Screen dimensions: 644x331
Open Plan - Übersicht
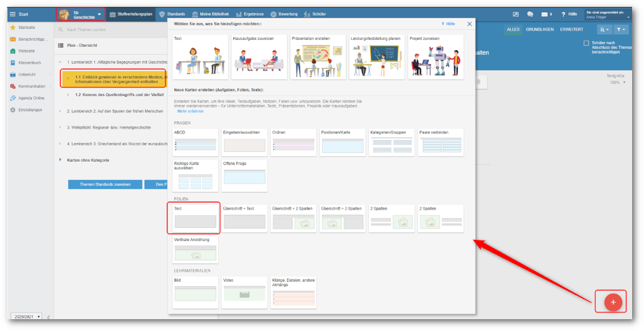[x=78, y=46]
